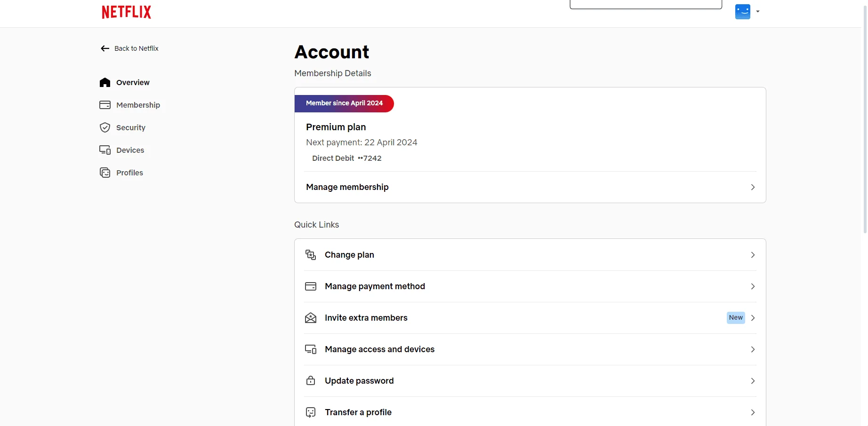868x426 pixels.
Task: Go back via Back to Netflix link
Action: (x=129, y=48)
